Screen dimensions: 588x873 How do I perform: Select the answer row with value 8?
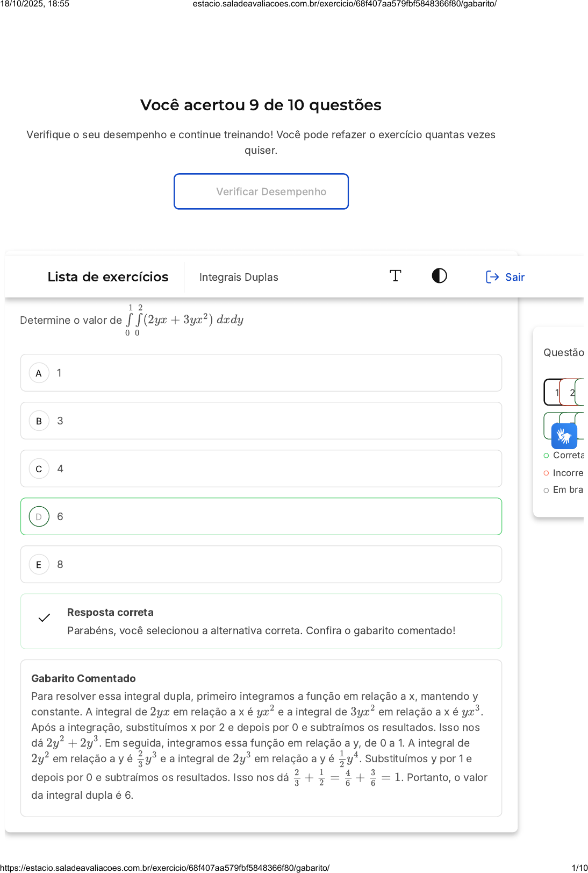(x=261, y=564)
